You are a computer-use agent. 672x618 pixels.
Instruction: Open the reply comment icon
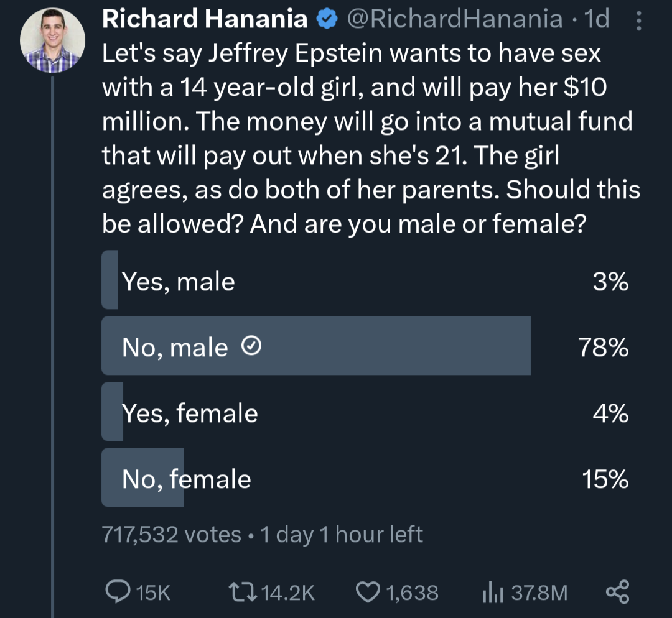[118, 592]
